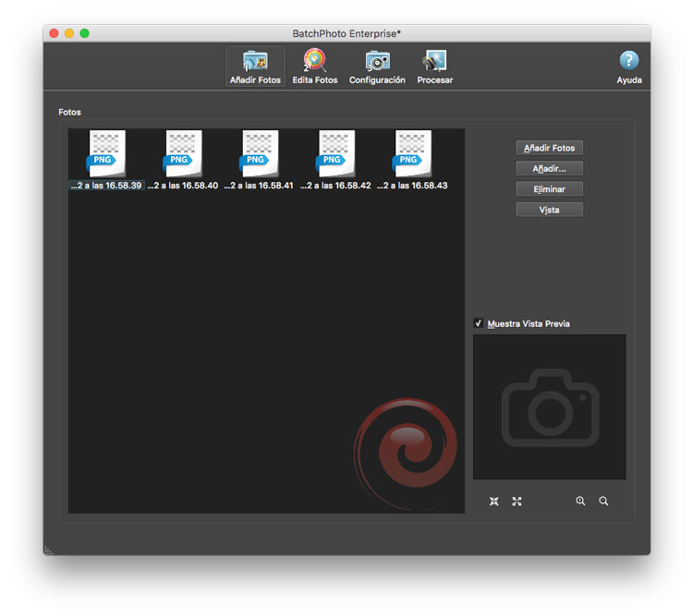Open the Configuración toolbar step

tap(377, 66)
